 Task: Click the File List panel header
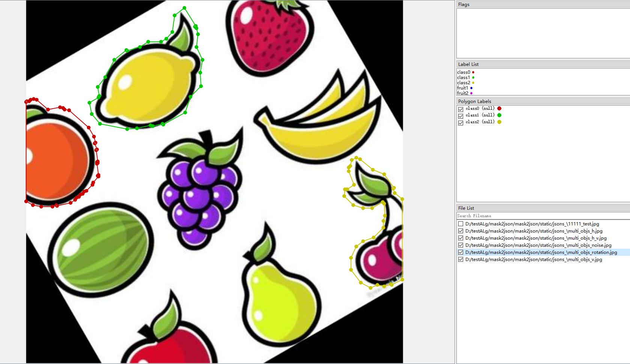[x=543, y=208]
